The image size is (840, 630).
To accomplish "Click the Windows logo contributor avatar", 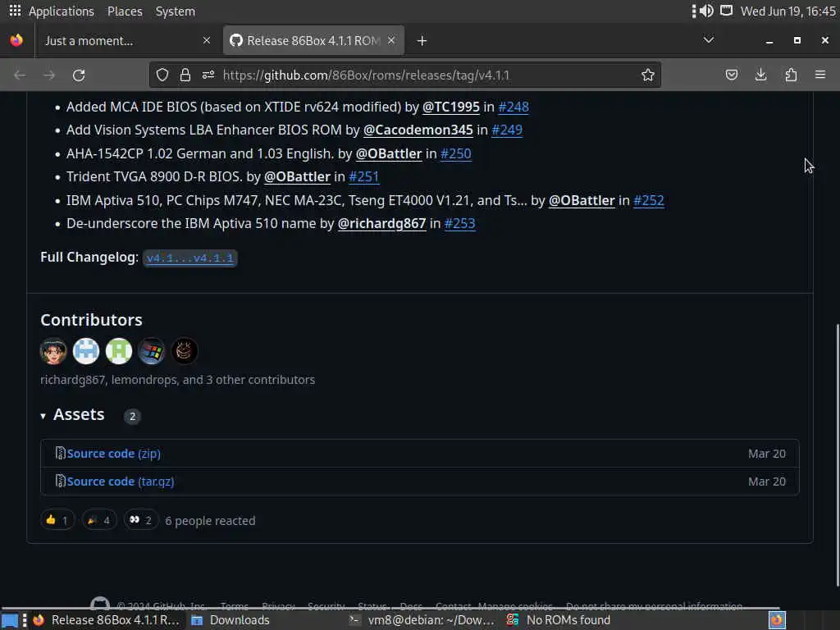I will coord(151,351).
